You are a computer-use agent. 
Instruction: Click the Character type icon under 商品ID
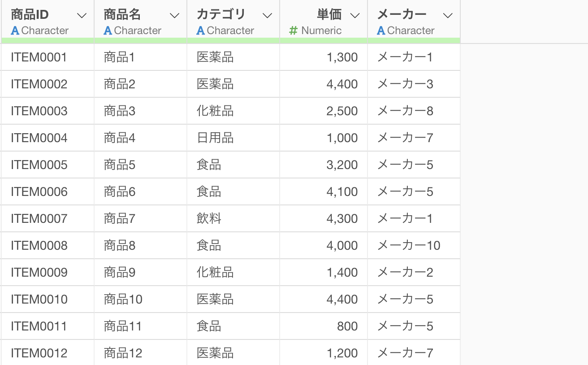click(15, 30)
